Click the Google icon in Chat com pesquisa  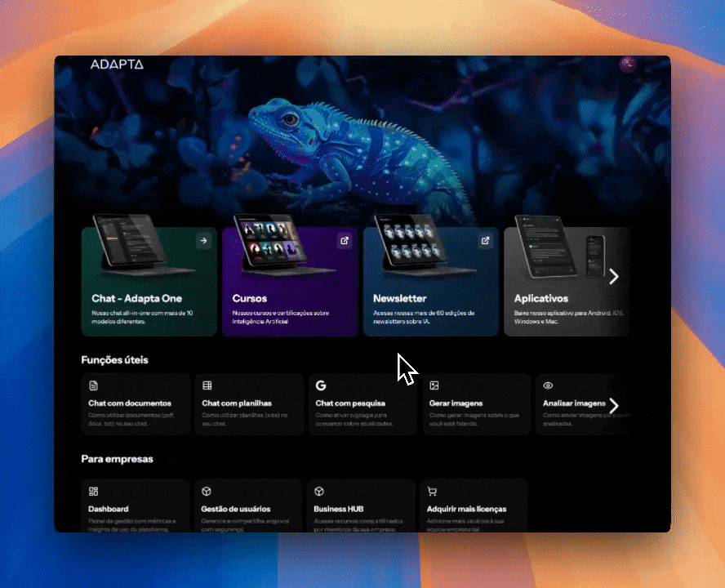tap(321, 385)
